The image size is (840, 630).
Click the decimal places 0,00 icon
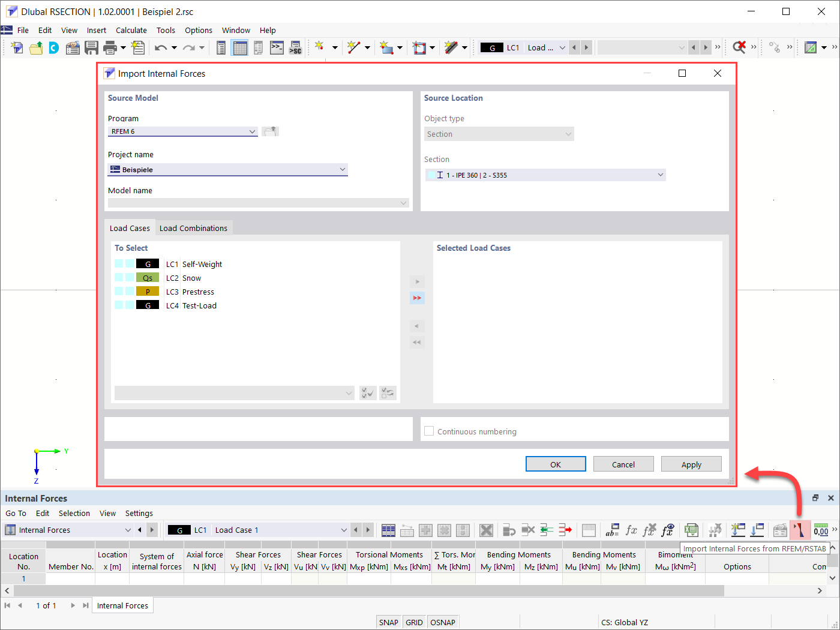(821, 530)
